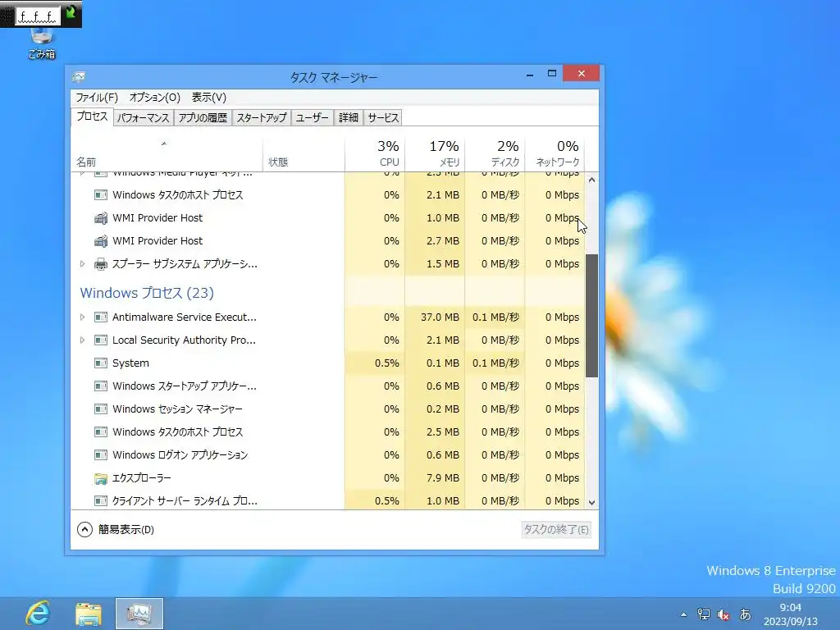
Task: Click the System process icon
Action: click(x=100, y=363)
